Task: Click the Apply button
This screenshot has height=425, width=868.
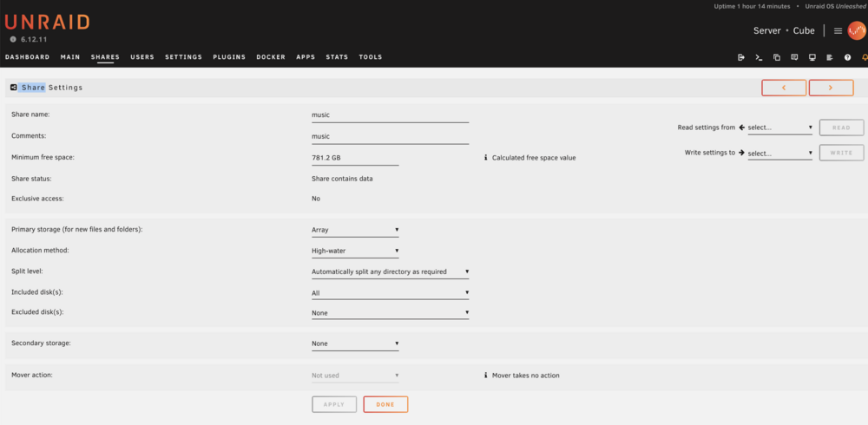Action: [334, 404]
